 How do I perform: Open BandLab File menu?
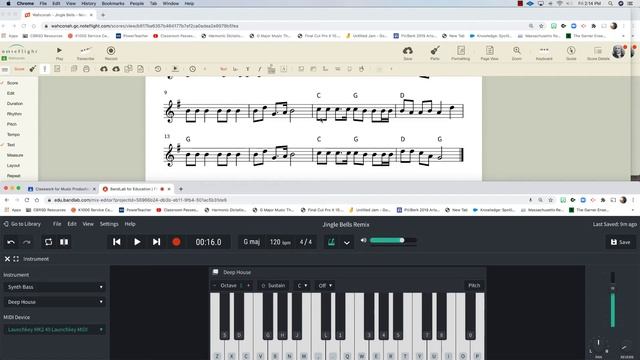tap(57, 224)
